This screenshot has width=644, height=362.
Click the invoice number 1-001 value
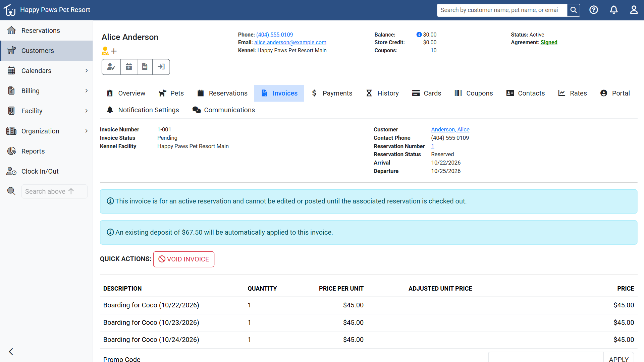(164, 129)
